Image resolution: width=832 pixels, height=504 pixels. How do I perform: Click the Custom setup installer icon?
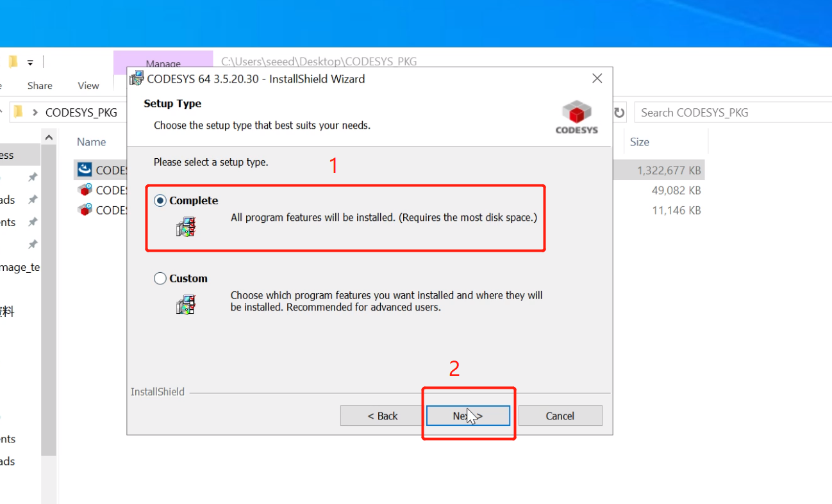(186, 304)
